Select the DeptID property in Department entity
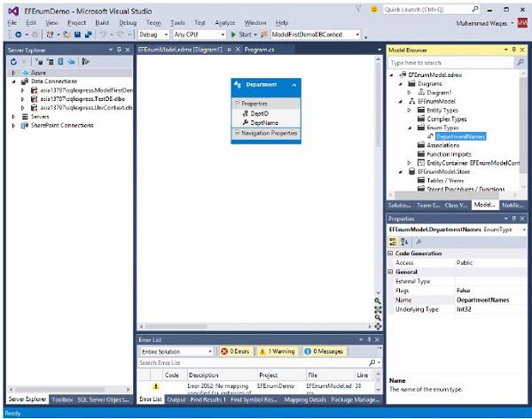Screen dimensions: 532x419 coord(260,113)
